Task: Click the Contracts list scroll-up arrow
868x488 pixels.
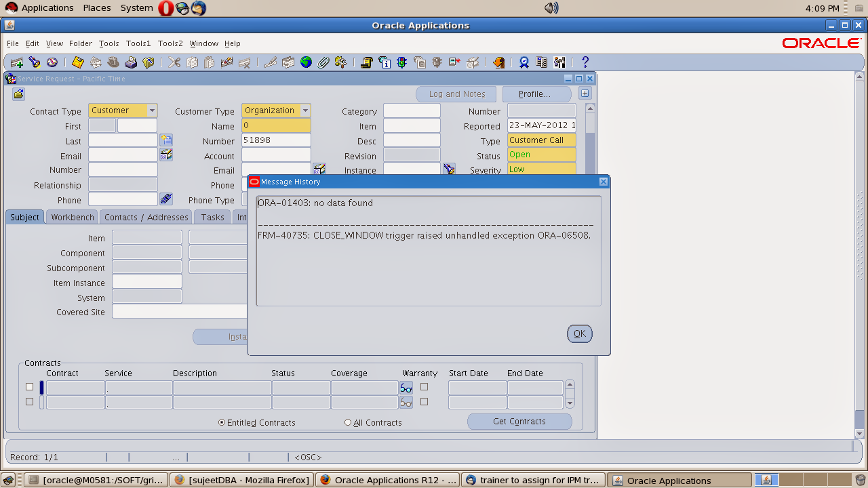Action: (570, 385)
